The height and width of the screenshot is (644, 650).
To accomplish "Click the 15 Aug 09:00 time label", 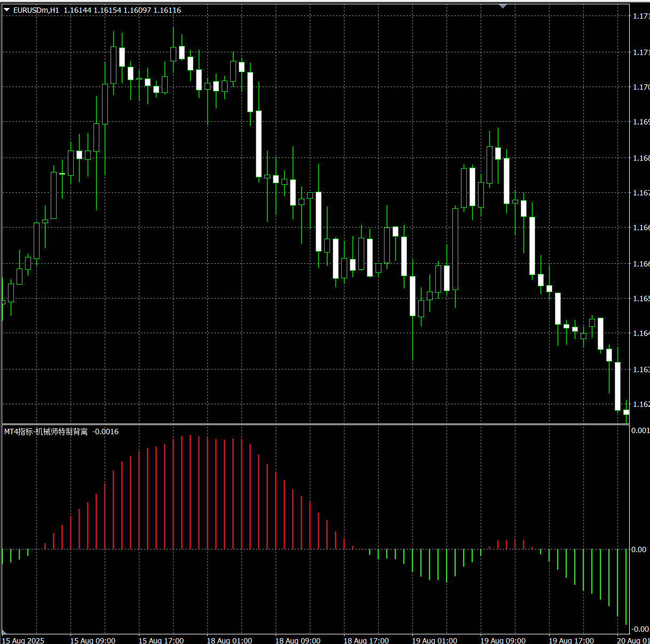I will [92, 640].
